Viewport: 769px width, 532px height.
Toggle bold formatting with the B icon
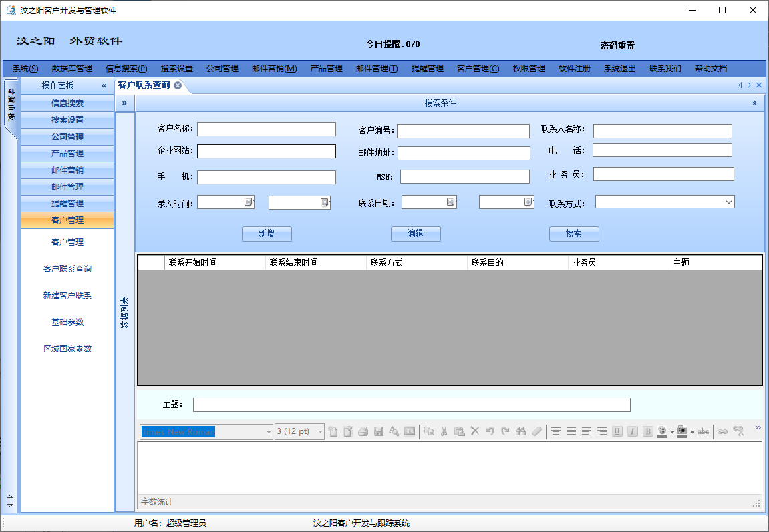[x=647, y=431]
